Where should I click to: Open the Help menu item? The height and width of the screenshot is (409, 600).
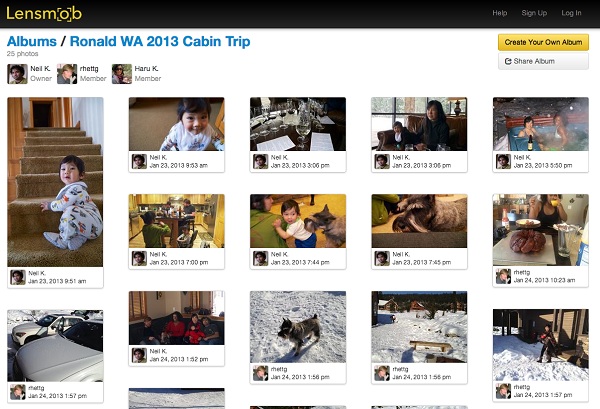[x=499, y=13]
